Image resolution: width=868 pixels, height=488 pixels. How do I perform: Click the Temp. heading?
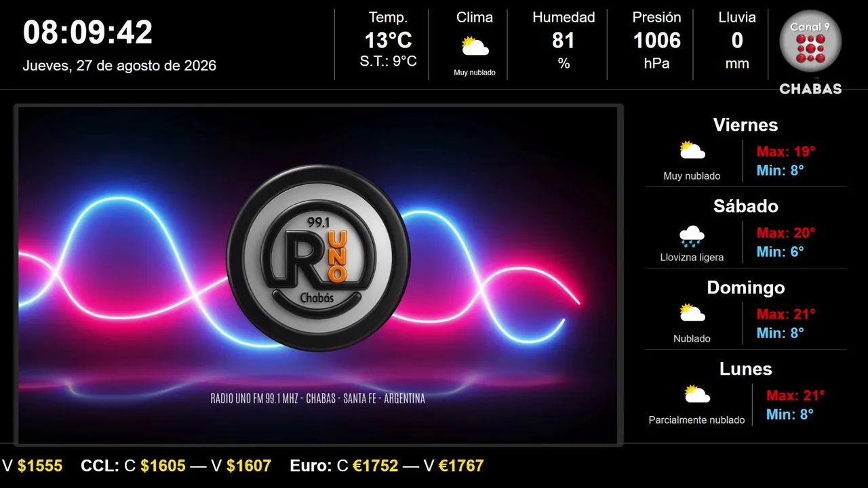point(388,18)
